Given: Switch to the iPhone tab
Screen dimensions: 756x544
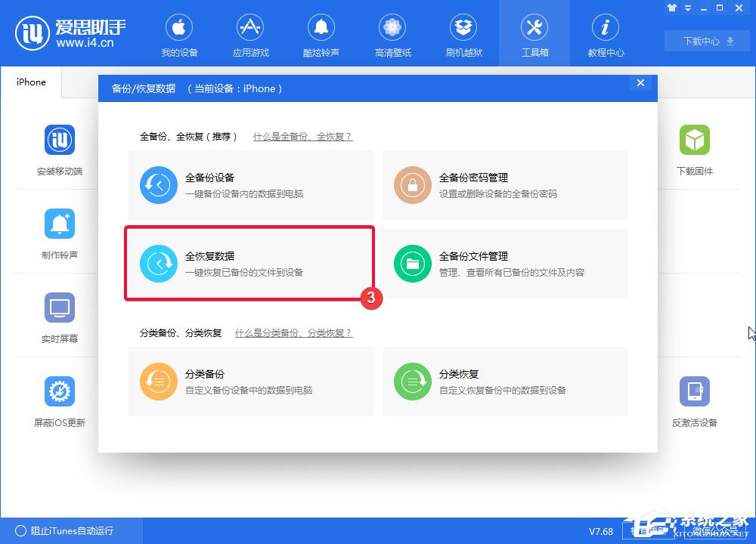Looking at the screenshot, I should pyautogui.click(x=30, y=82).
